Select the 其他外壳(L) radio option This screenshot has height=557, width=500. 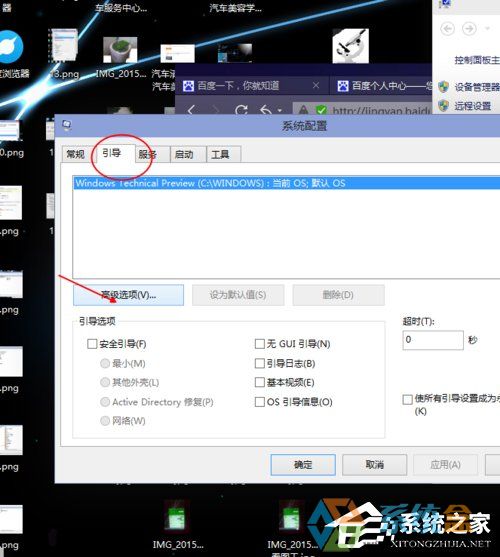(x=105, y=383)
